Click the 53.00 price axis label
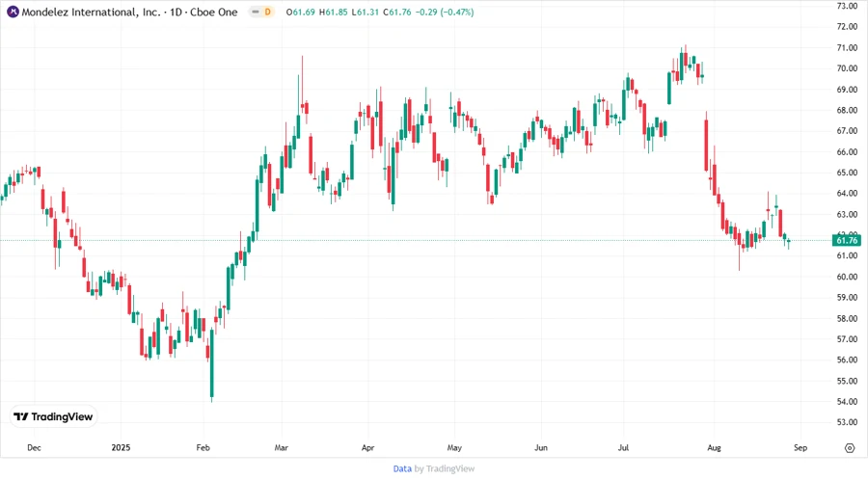The height and width of the screenshot is (480, 868). click(x=847, y=422)
